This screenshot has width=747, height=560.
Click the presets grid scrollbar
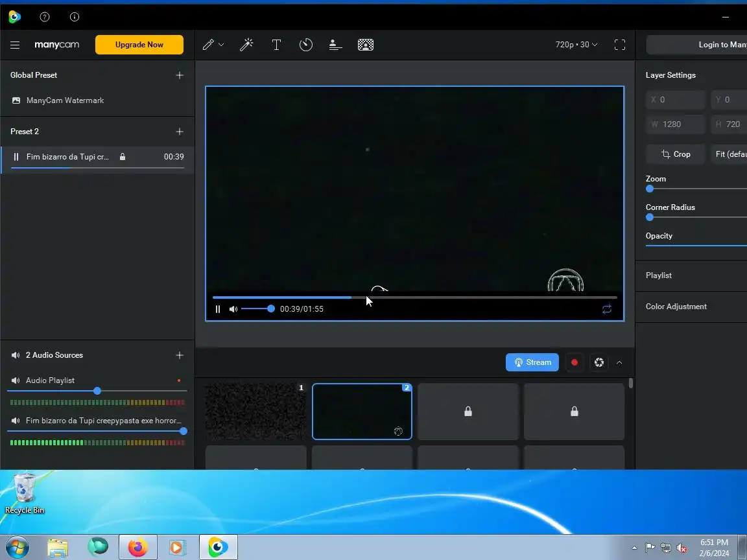631,383
